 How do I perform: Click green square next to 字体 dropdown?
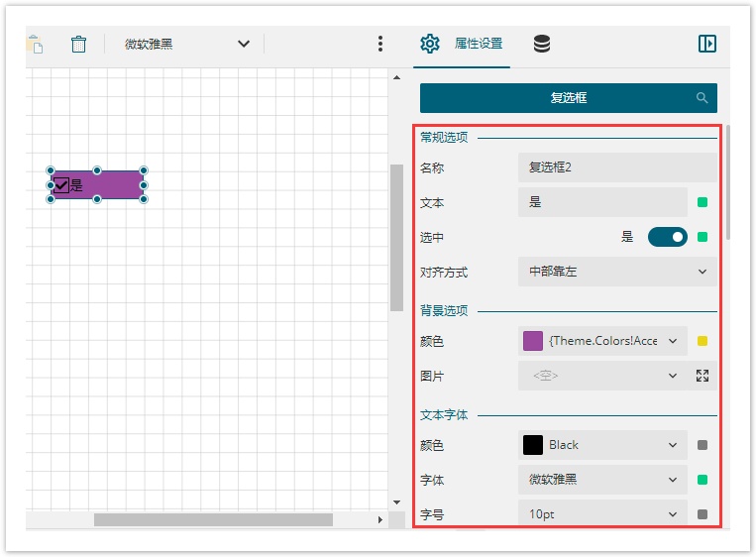tap(702, 480)
